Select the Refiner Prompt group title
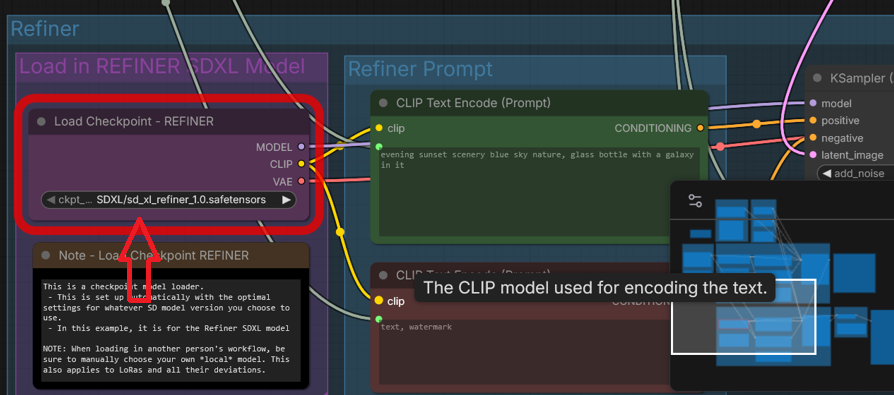 click(420, 69)
